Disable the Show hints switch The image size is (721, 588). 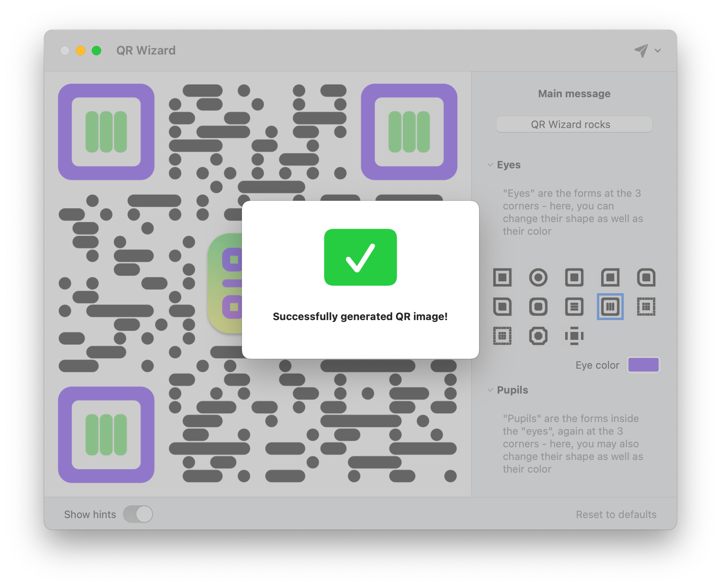pyautogui.click(x=137, y=514)
